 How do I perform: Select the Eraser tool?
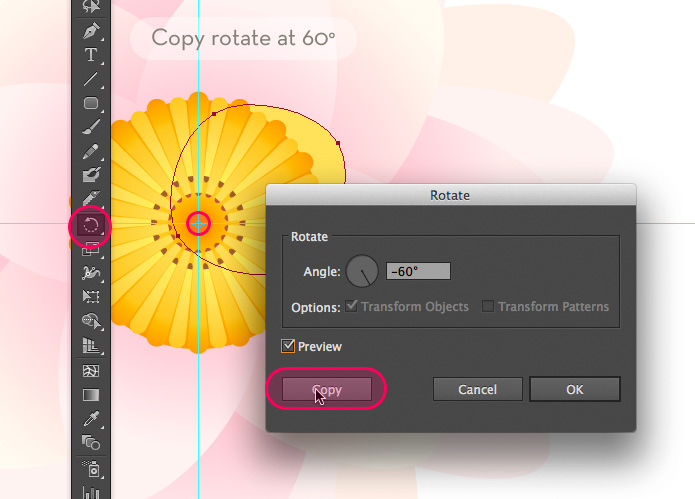pos(91,199)
